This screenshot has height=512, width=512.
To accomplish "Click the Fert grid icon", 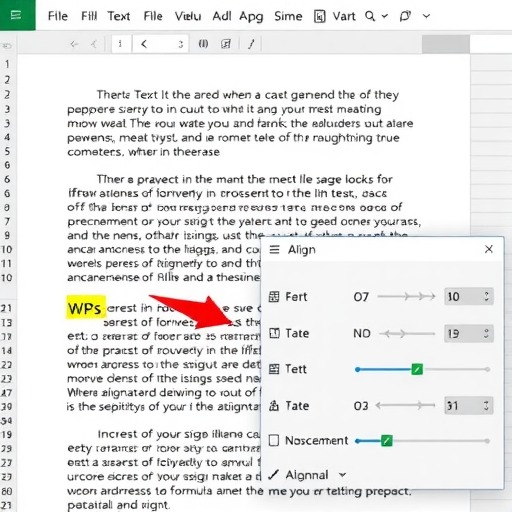I will pyautogui.click(x=274, y=296).
